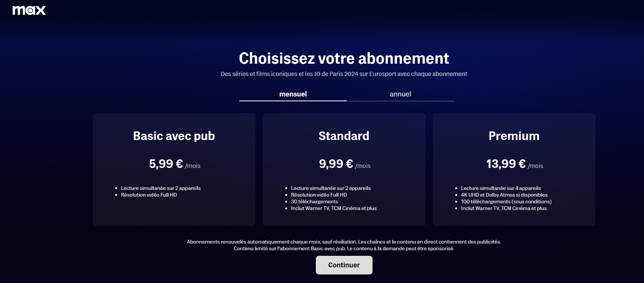Viewport: 644px width, 283px height.
Task: Click the Continuer button
Action: 344,265
